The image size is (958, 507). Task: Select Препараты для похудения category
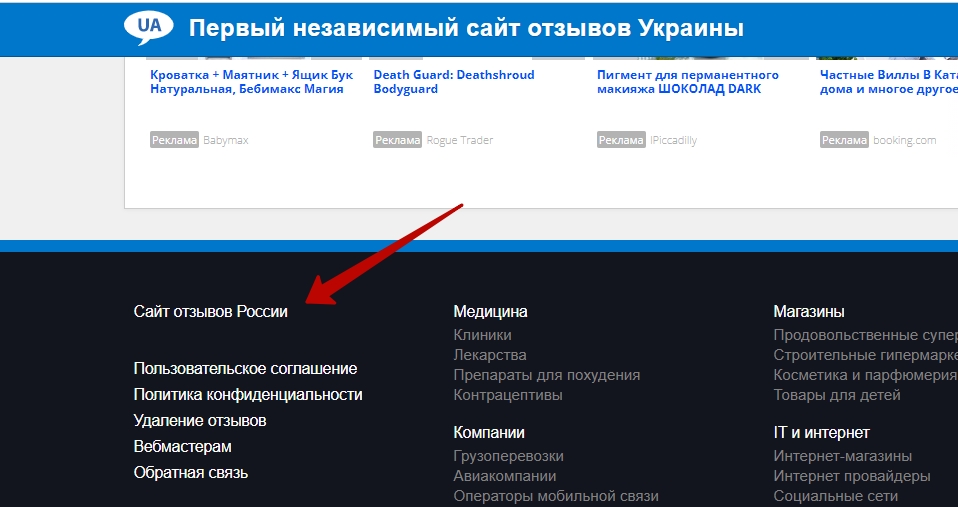point(546,375)
